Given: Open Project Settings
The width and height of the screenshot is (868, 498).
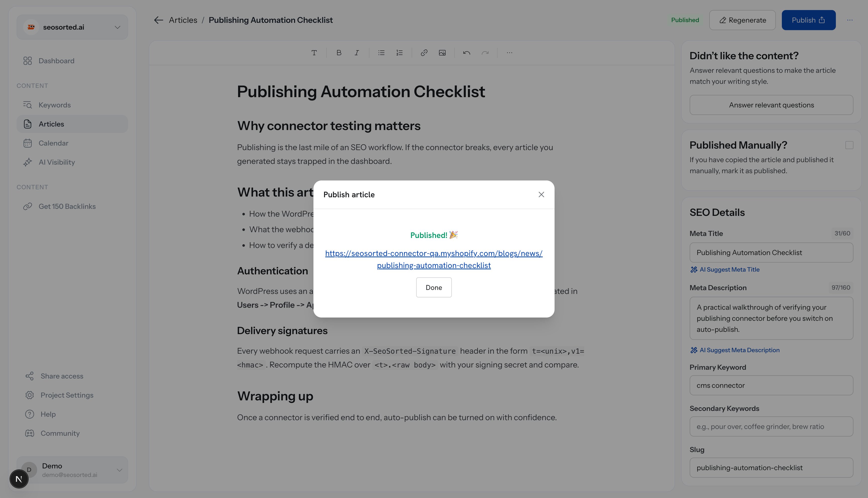Looking at the screenshot, I should point(72,395).
